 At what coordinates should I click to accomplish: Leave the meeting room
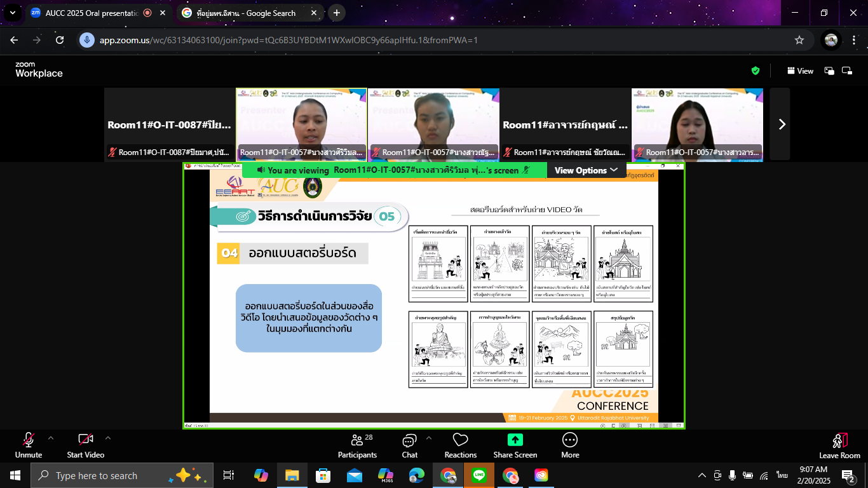(x=839, y=445)
